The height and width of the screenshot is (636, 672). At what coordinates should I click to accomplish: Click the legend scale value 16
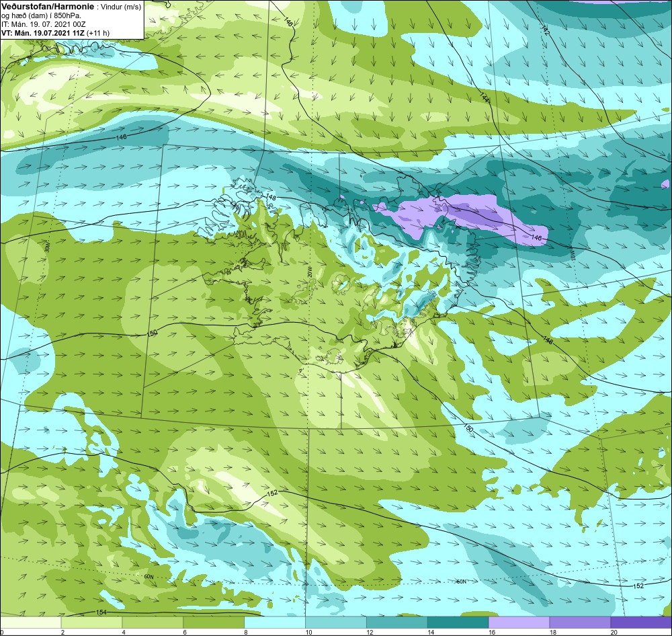(492, 632)
